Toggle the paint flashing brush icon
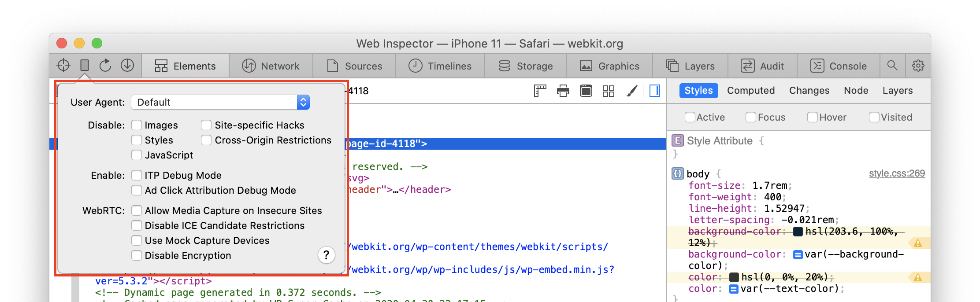980x302 pixels. tap(631, 91)
